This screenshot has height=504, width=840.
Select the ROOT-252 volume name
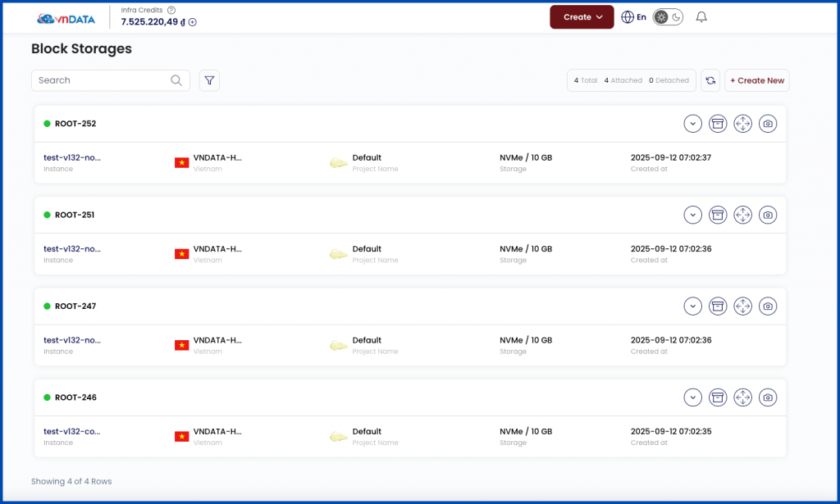(75, 124)
